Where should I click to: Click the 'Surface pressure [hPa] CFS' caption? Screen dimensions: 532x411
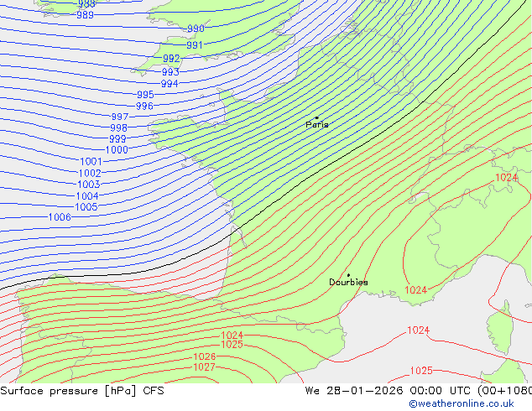82,391
